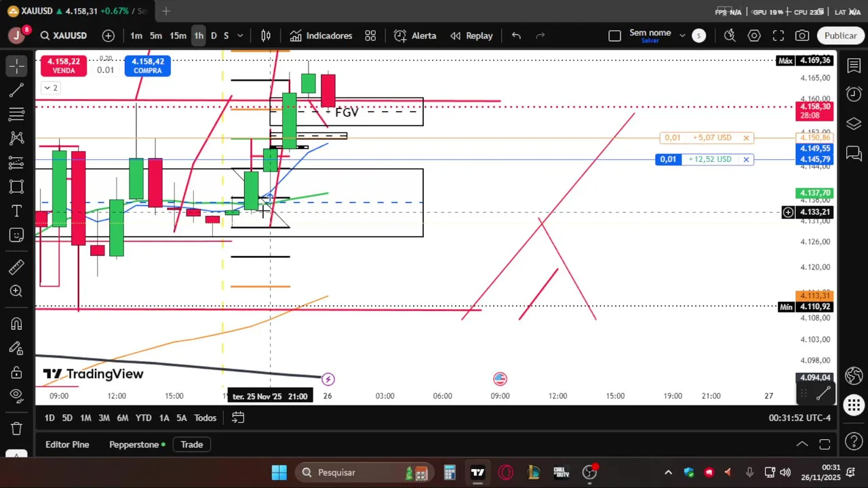Open Editor Pine tab

[x=67, y=445]
